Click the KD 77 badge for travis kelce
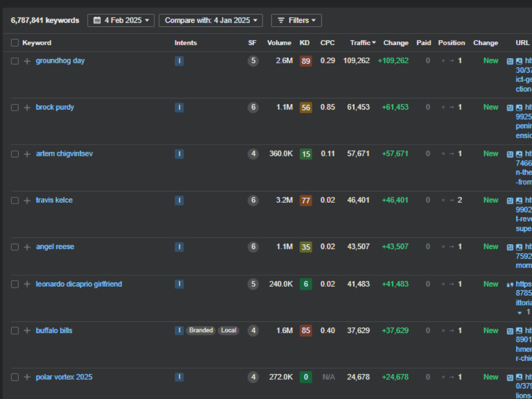The image size is (532, 399). click(x=306, y=201)
